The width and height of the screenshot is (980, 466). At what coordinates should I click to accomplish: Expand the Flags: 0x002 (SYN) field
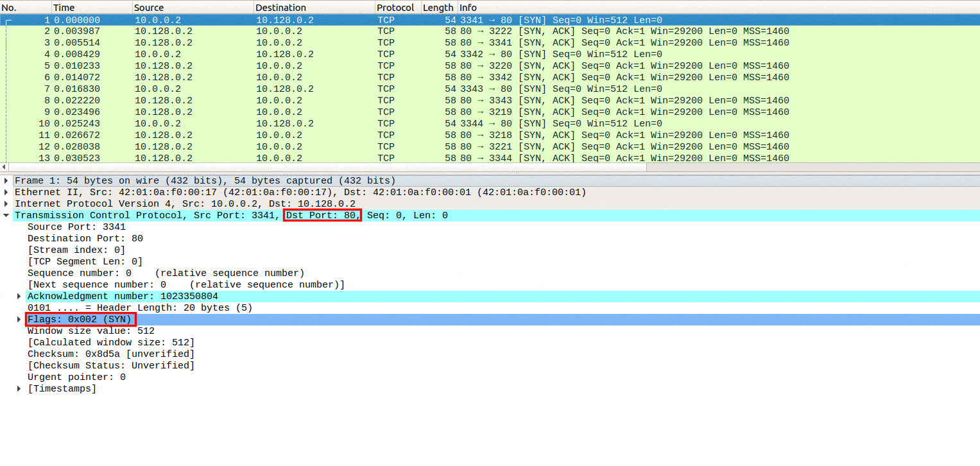pyautogui.click(x=19, y=320)
